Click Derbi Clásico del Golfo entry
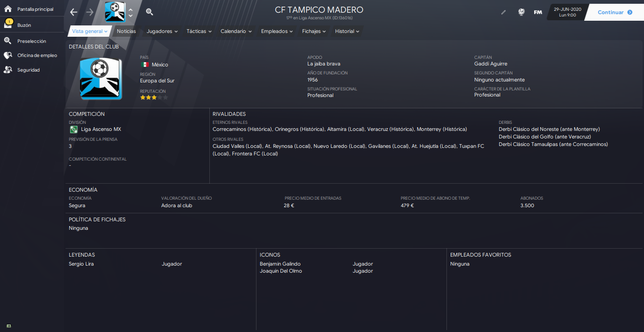Viewport: 644px width, 332px height. 545,137
